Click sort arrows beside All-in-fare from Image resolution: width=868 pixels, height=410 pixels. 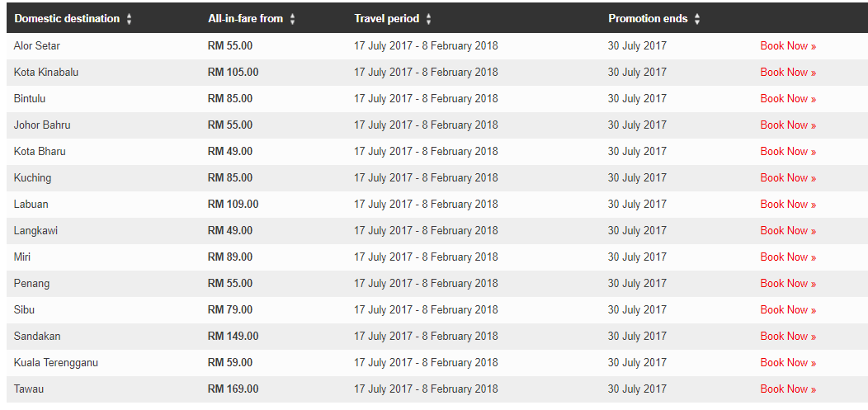293,19
